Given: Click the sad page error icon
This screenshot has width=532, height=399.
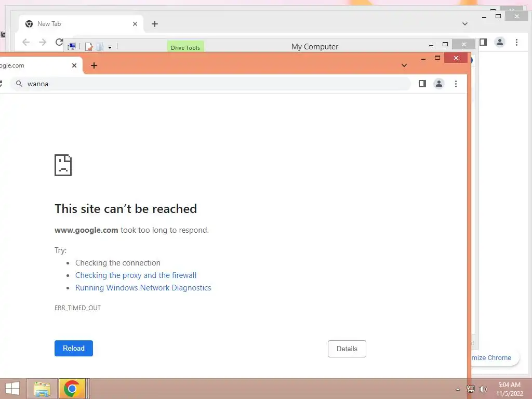Looking at the screenshot, I should tap(63, 165).
